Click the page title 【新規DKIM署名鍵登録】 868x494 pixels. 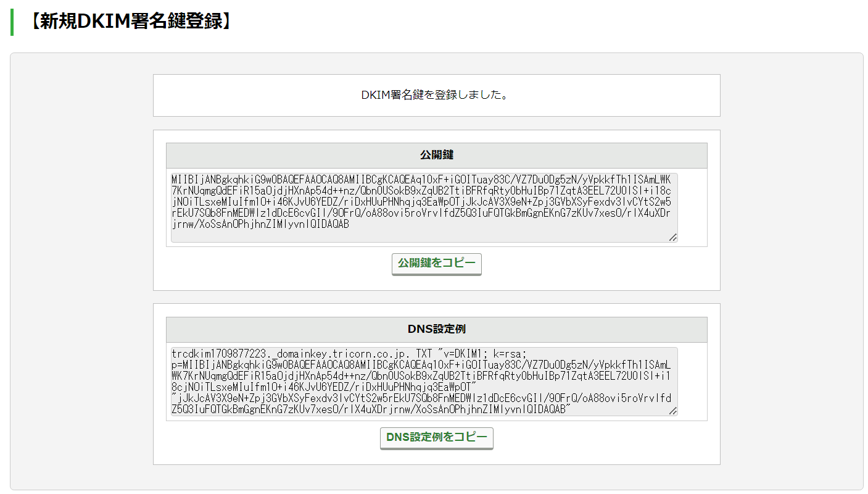(x=130, y=21)
